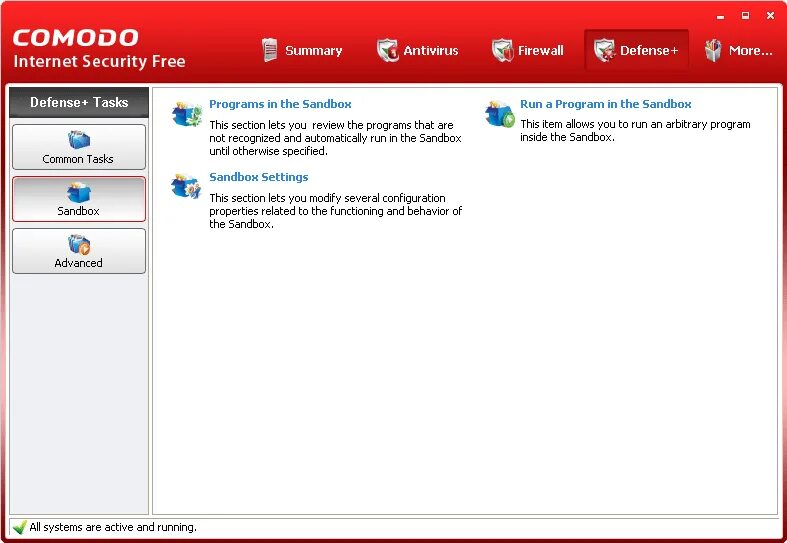Screen dimensions: 787x543
Task: Click the More toolbox icon
Action: point(713,50)
